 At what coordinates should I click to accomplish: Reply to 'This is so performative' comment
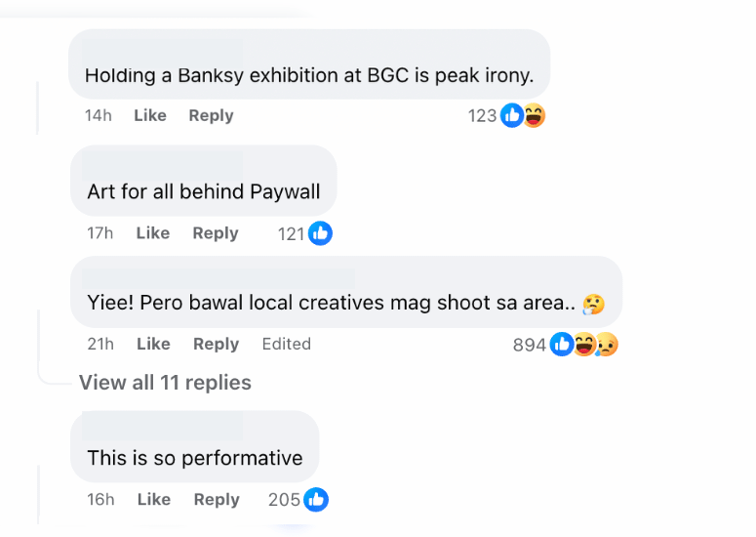(x=217, y=499)
